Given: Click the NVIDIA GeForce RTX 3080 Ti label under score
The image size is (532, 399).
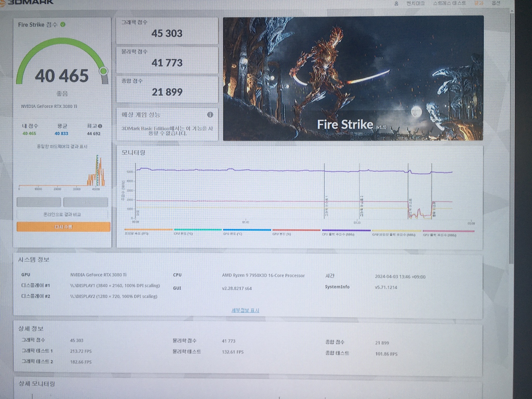Looking at the screenshot, I should [x=49, y=106].
